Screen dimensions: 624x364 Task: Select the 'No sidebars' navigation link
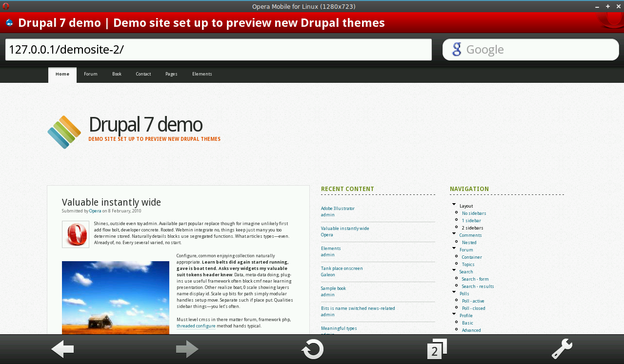click(x=474, y=213)
